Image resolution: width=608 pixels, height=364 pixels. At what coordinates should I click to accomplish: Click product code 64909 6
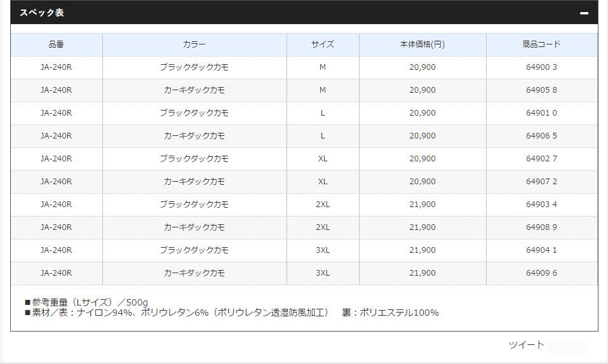541,273
